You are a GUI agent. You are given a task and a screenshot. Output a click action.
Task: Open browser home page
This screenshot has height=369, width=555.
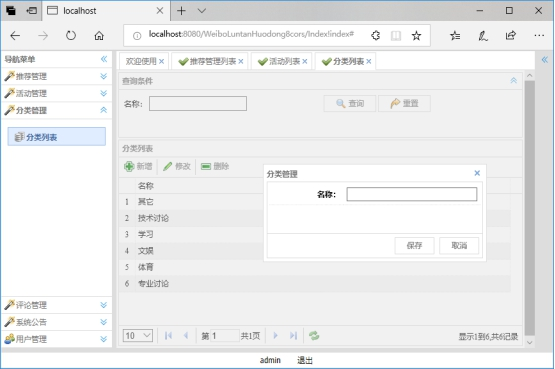(99, 35)
